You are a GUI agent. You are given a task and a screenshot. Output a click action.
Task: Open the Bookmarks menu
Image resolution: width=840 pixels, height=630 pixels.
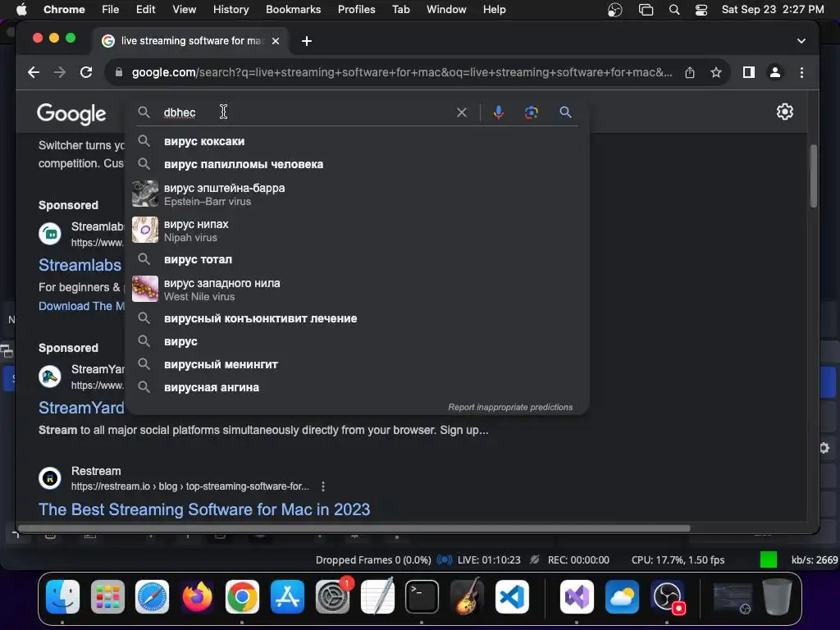(293, 10)
